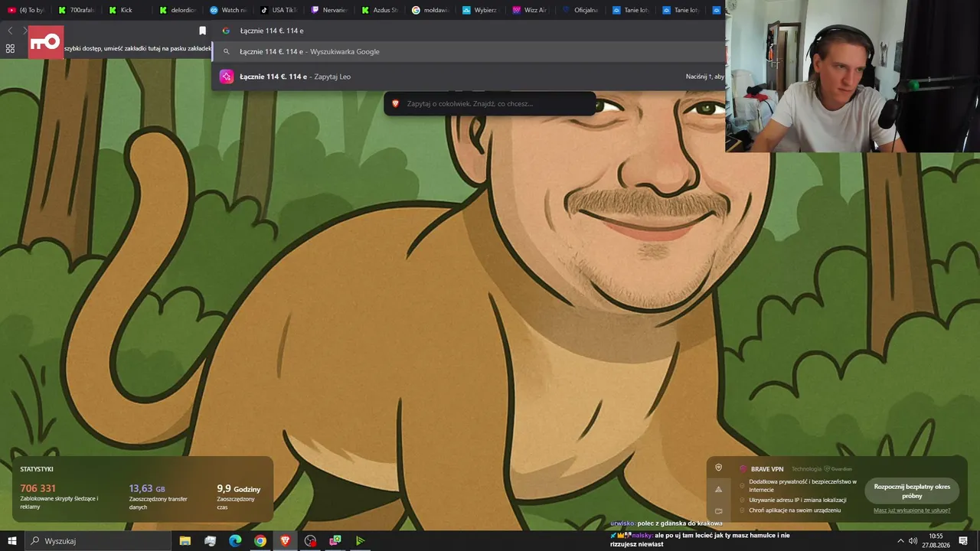The height and width of the screenshot is (551, 980).
Task: Open the Oficjalna tab
Action: pos(580,10)
